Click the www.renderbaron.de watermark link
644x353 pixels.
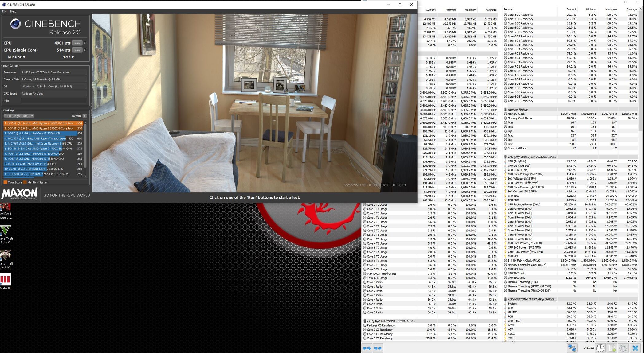point(375,185)
